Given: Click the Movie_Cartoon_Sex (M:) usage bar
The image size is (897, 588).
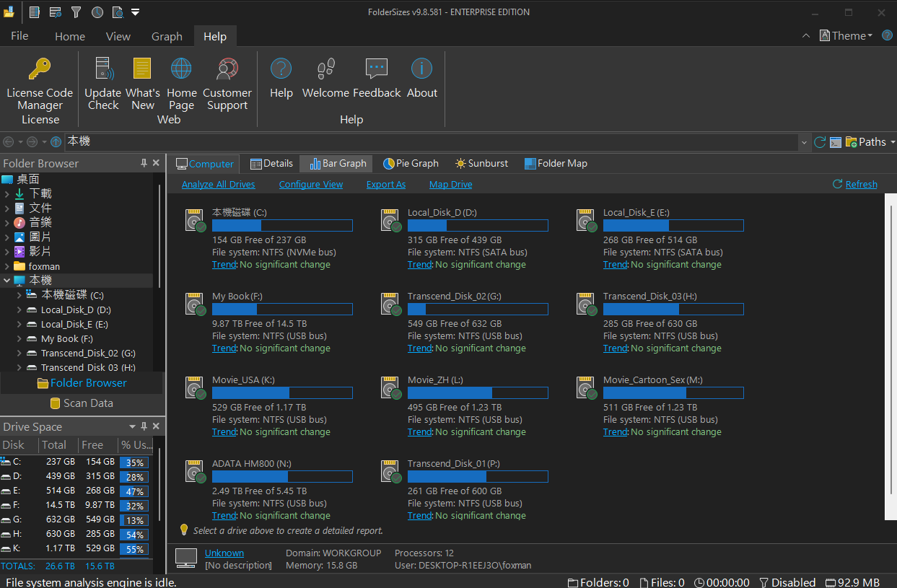Looking at the screenshot, I should tap(673, 393).
